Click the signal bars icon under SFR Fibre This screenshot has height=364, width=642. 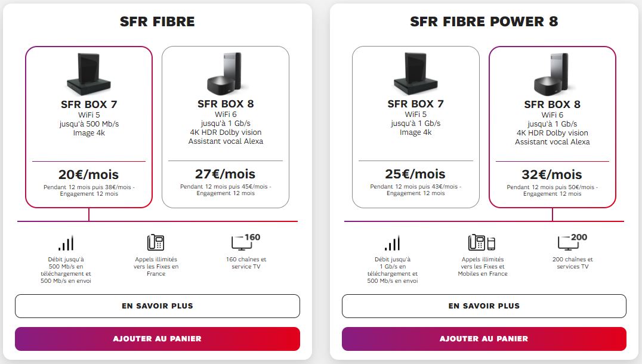(66, 243)
